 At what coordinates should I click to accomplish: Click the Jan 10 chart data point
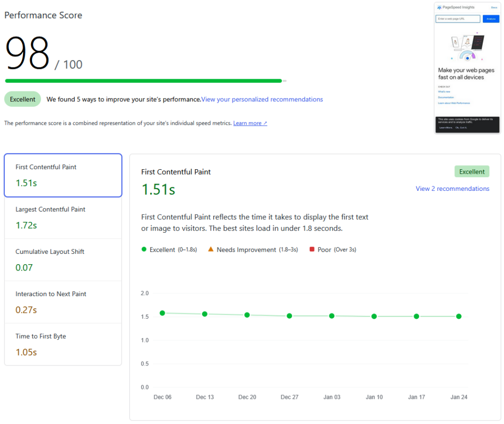(374, 316)
